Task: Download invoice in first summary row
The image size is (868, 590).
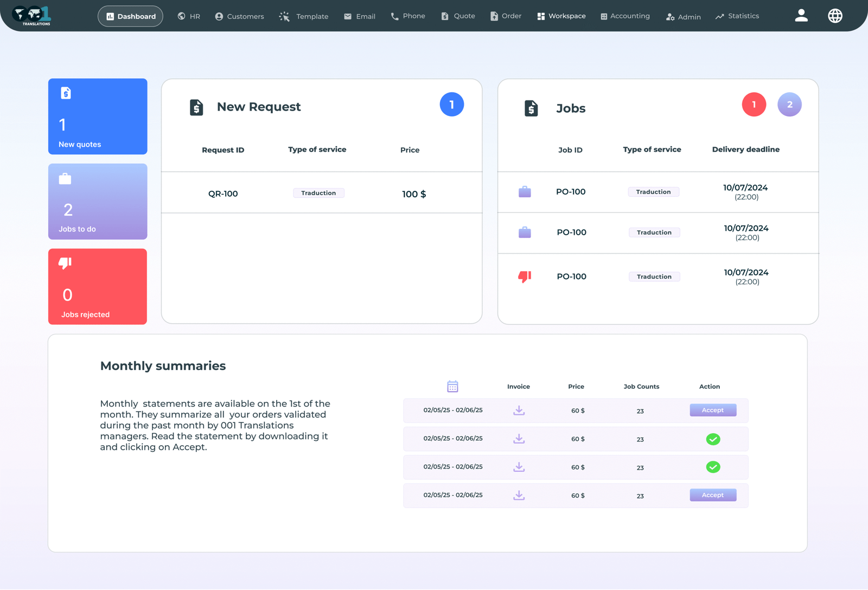Action: click(519, 411)
